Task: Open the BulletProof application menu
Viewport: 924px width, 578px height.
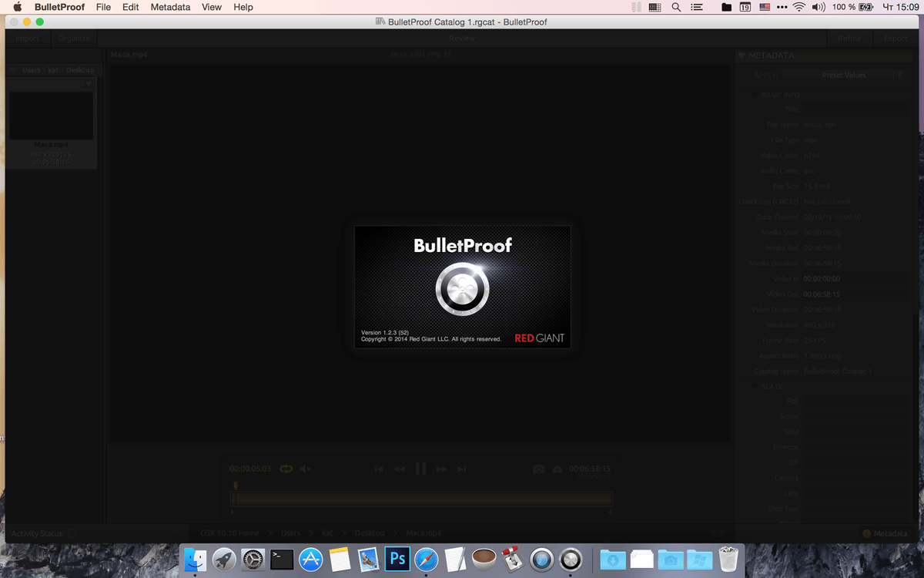Action: point(59,7)
